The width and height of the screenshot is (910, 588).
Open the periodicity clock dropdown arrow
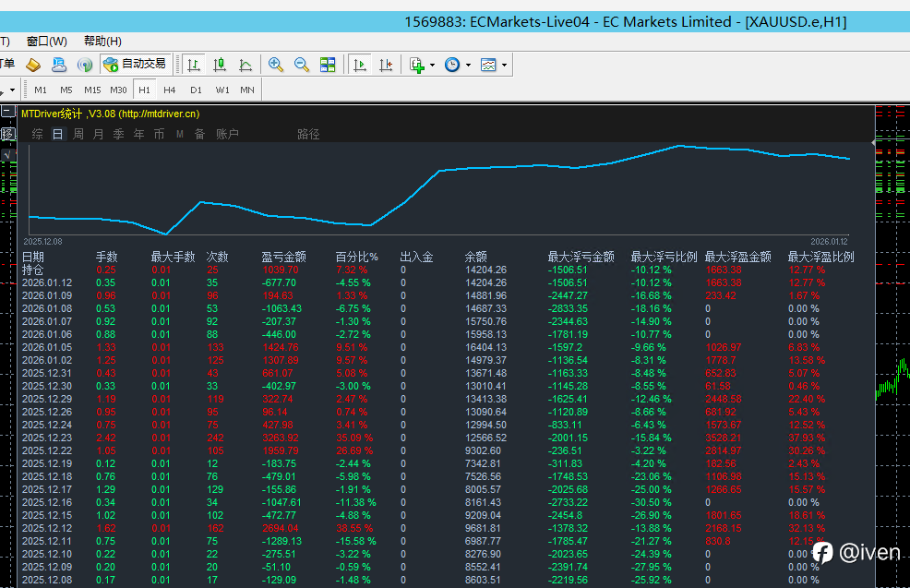(468, 65)
